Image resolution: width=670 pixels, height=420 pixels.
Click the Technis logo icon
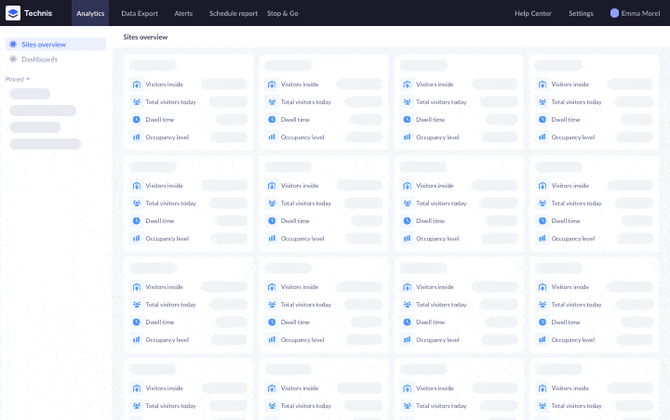[13, 13]
